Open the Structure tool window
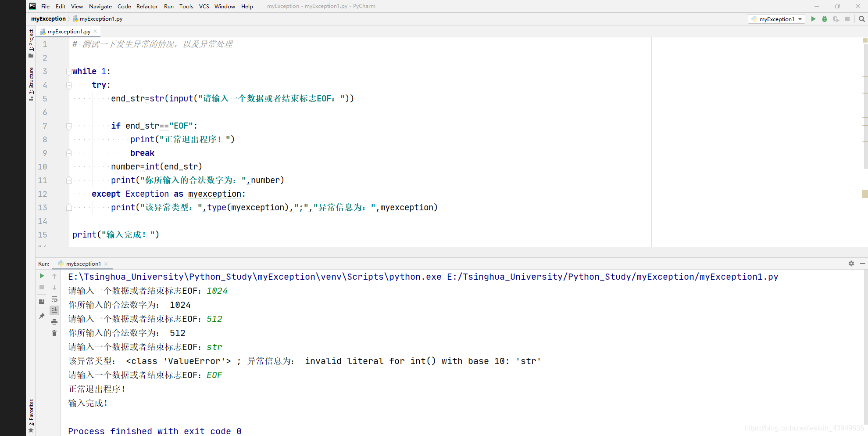This screenshot has height=436, width=868. 31,84
